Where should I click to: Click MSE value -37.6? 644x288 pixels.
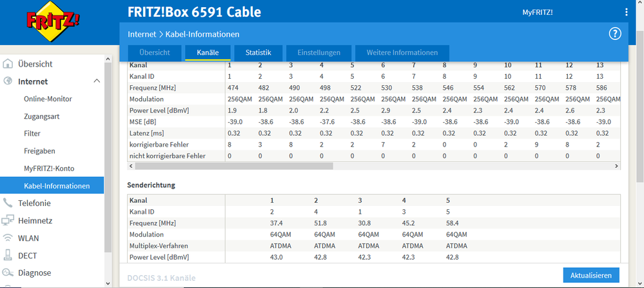pos(327,122)
